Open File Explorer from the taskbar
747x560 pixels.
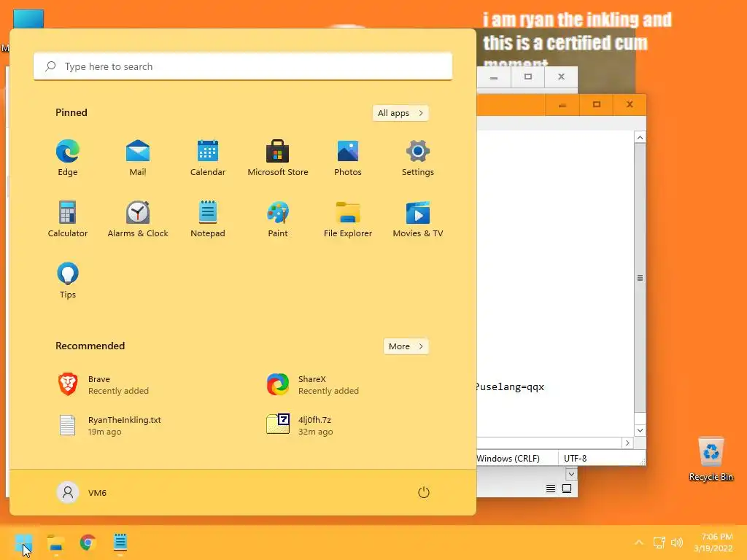pos(55,542)
